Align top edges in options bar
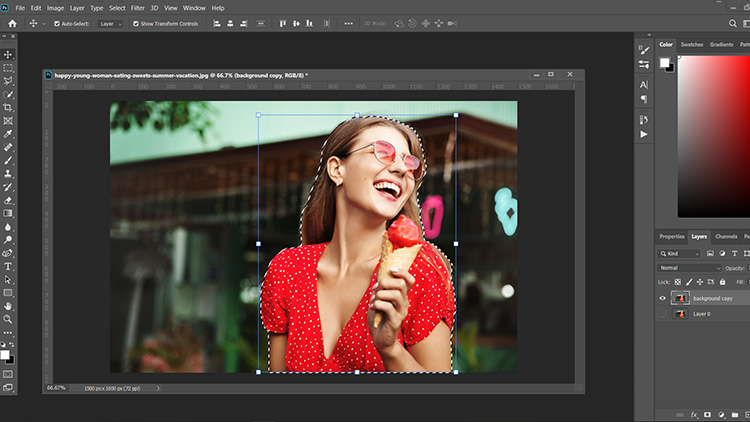The image size is (750, 422). 283,23
